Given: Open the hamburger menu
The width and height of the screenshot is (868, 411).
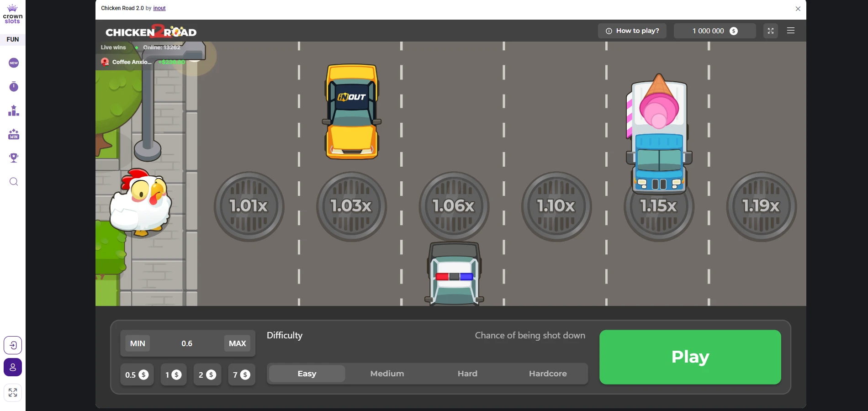Looking at the screenshot, I should [x=791, y=31].
